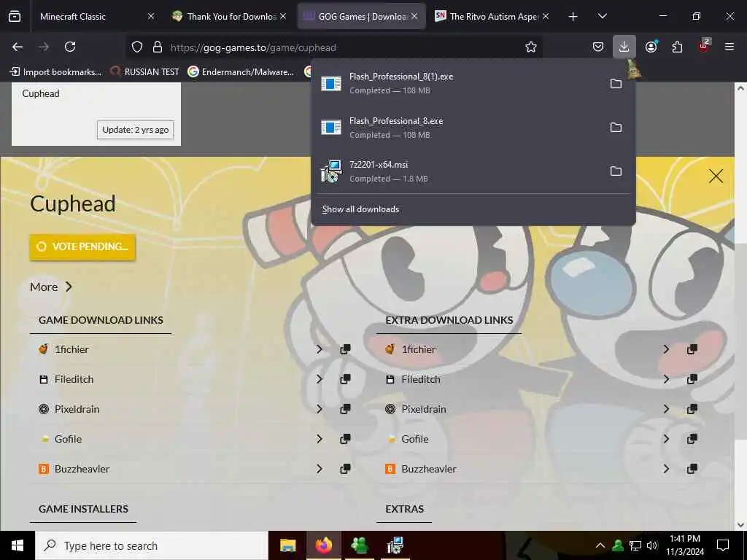The image size is (747, 560).
Task: Close the Cuphead game overlay
Action: coord(716,176)
